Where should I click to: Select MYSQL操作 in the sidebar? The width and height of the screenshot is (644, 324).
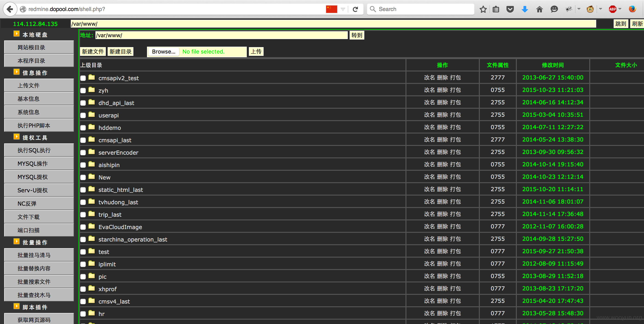(39, 164)
